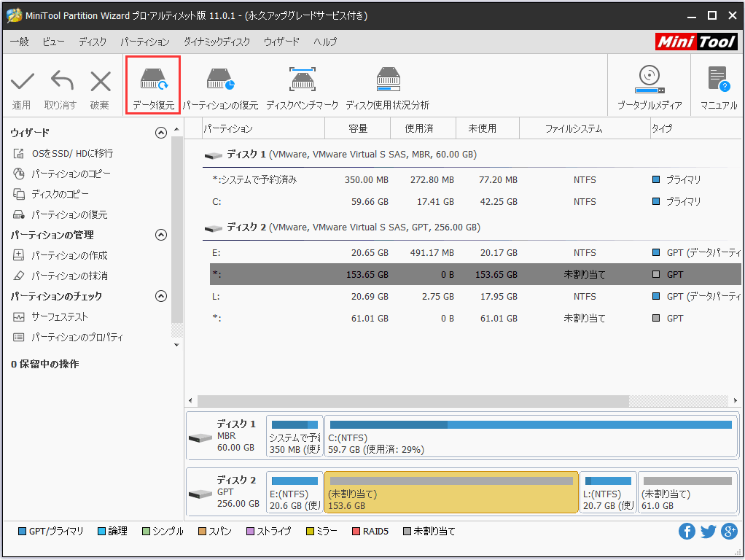Viewport: 745px width, 560px height.
Task: Click the partition list horizontal scrollbar
Action: click(413, 401)
